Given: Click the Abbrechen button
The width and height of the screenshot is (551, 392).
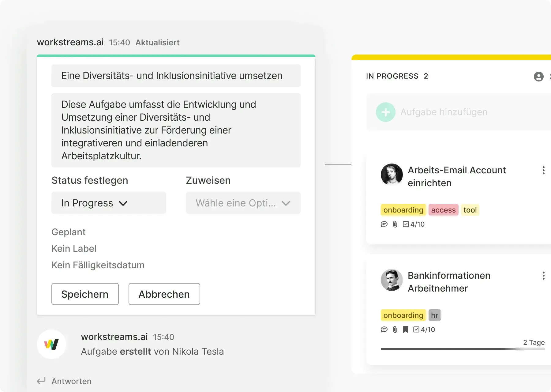Looking at the screenshot, I should [164, 294].
